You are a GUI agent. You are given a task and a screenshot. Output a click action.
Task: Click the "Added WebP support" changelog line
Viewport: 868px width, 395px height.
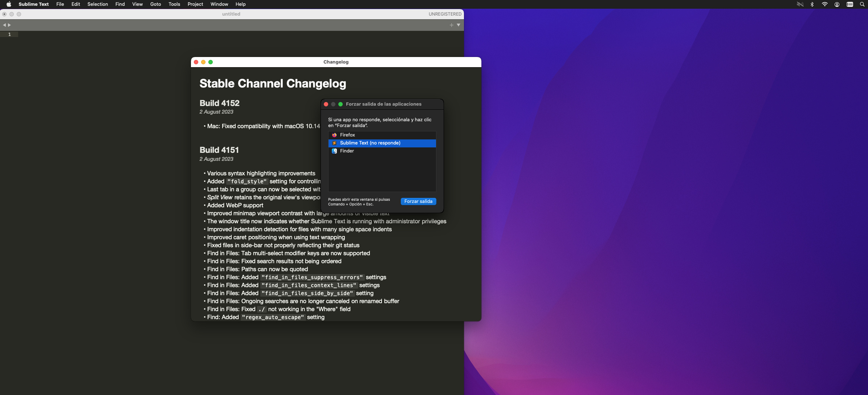(235, 205)
